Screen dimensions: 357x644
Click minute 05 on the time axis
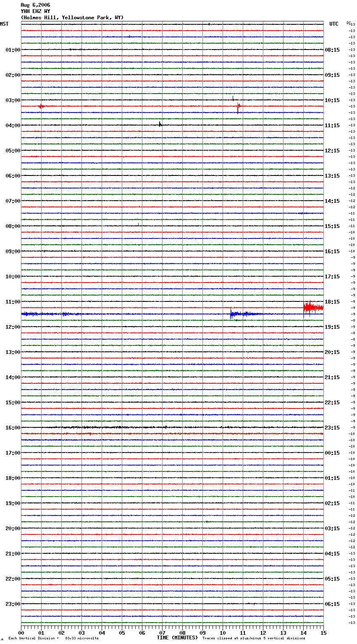tap(122, 633)
